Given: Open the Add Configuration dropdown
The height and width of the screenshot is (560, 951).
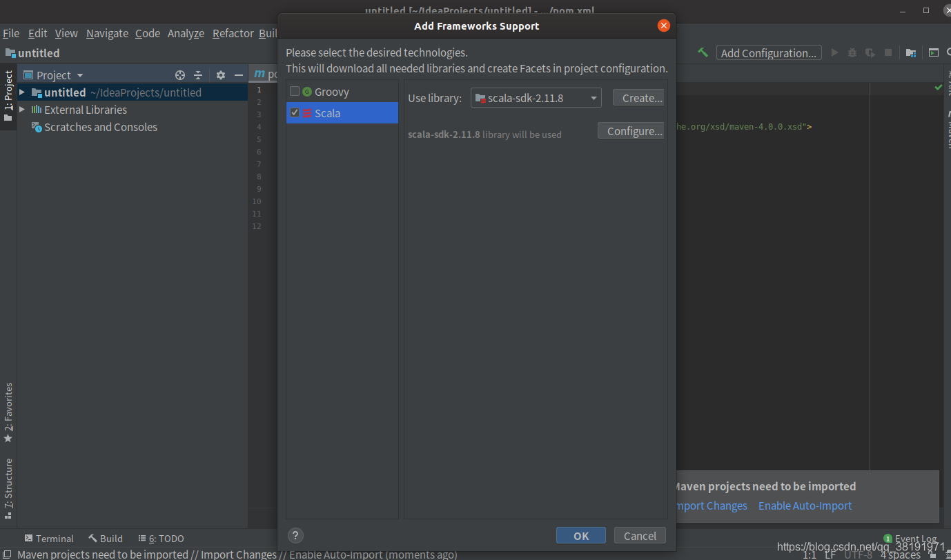Looking at the screenshot, I should pos(769,53).
